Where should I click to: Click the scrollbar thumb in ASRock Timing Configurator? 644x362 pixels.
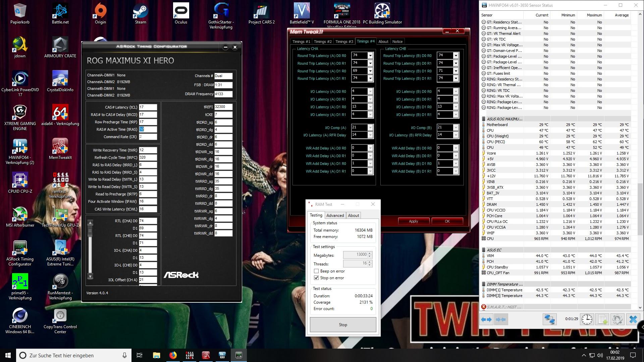tap(90, 231)
